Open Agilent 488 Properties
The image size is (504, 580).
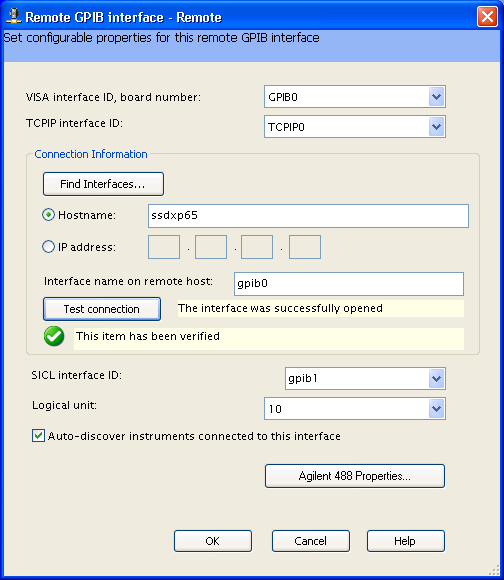pos(355,476)
